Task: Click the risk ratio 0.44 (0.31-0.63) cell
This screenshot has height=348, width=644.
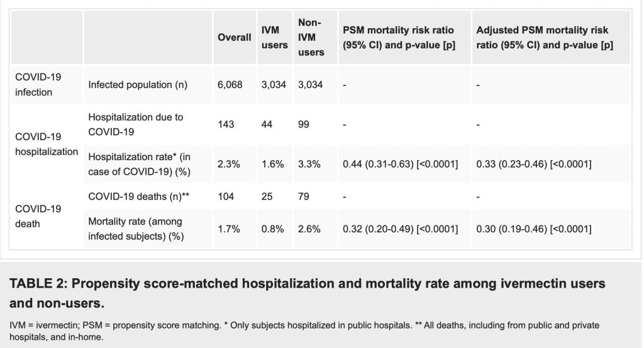Action: [x=400, y=164]
